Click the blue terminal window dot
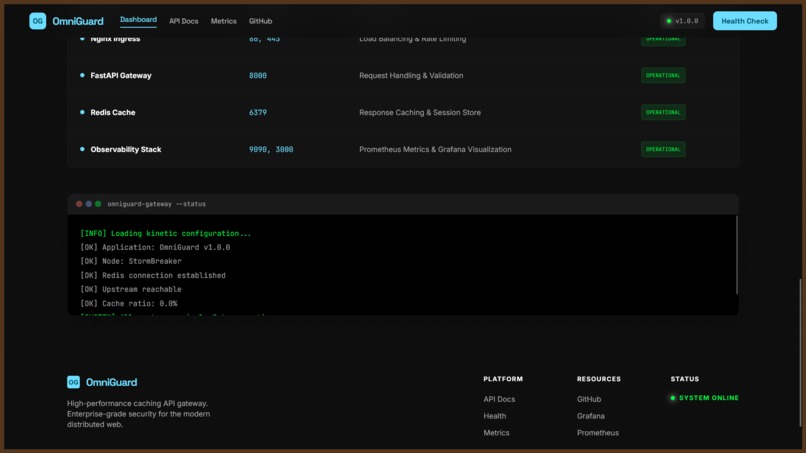Screen dimensions: 806x453 click(88, 204)
